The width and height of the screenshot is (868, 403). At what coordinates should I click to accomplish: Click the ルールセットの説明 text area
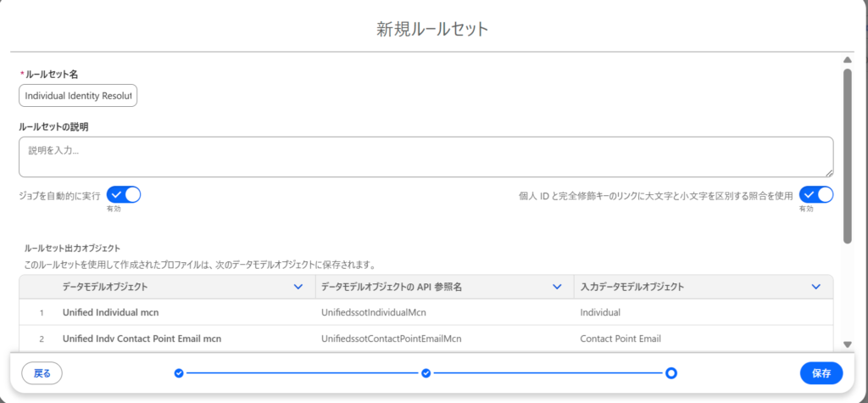pos(426,157)
